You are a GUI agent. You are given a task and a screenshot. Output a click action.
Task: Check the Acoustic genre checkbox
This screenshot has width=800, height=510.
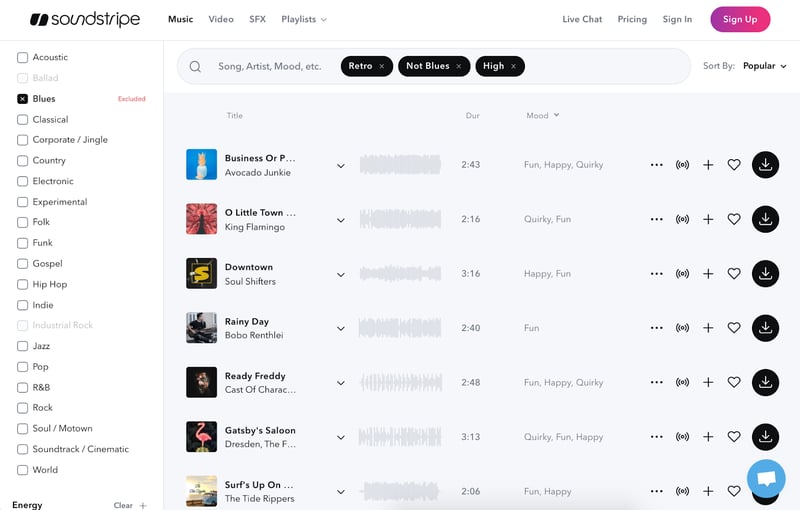pyautogui.click(x=22, y=57)
